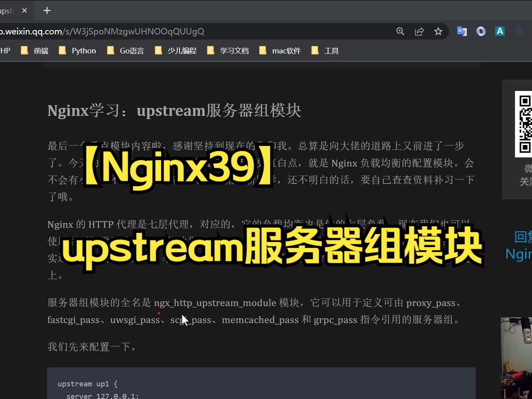
Task: Click the webcam video thumbnail
Action: pyautogui.click(x=516, y=358)
